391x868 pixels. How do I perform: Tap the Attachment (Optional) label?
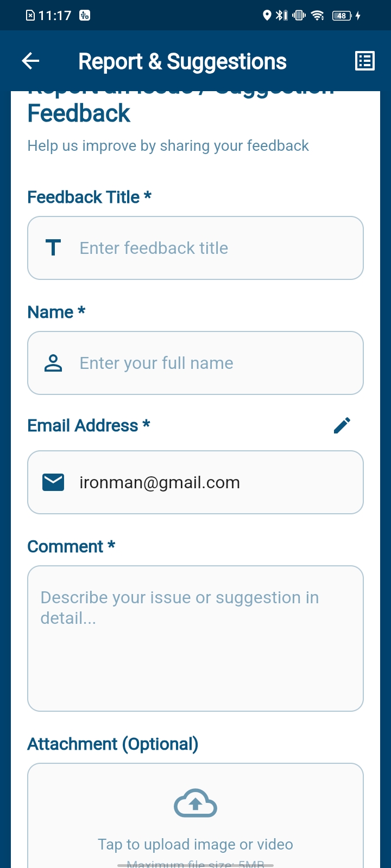113,744
